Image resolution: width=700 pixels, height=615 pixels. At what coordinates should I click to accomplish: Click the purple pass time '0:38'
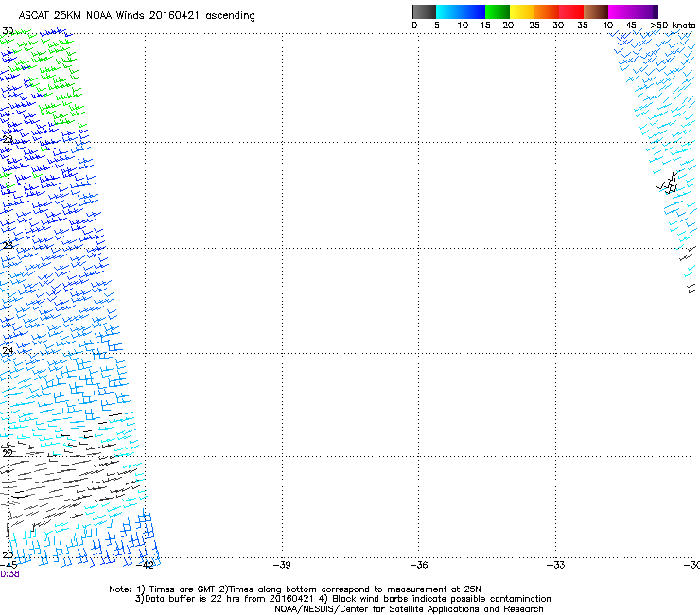coord(9,574)
